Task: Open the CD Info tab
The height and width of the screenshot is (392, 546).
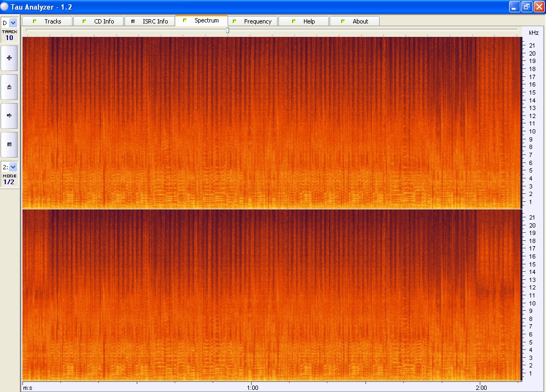Action: coord(98,21)
